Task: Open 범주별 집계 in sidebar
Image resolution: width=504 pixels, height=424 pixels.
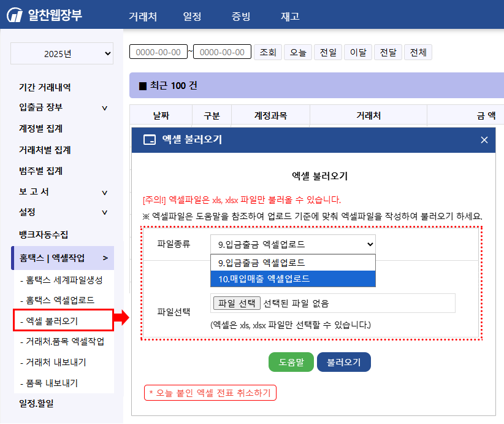Action: click(x=40, y=171)
